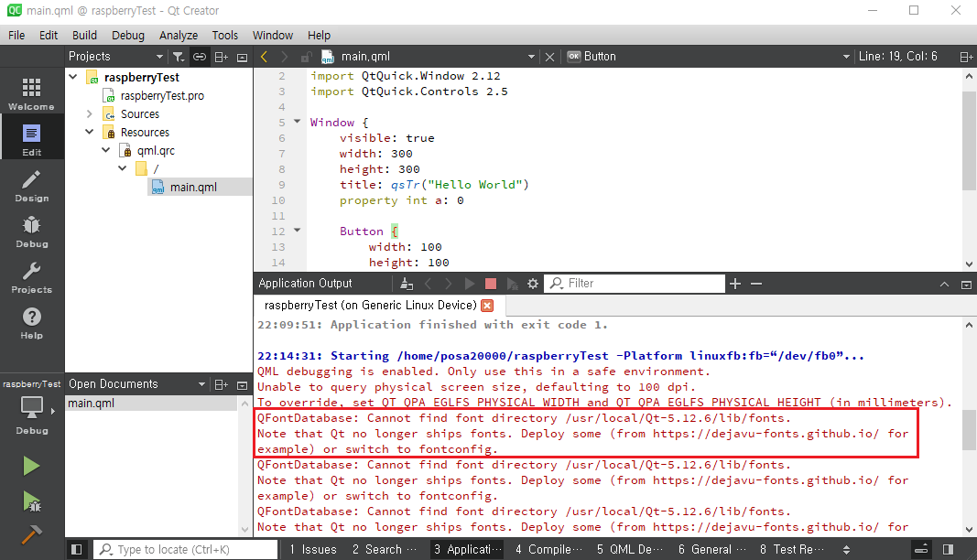977x560 pixels.
Task: Zoom out application output text
Action: (x=756, y=284)
